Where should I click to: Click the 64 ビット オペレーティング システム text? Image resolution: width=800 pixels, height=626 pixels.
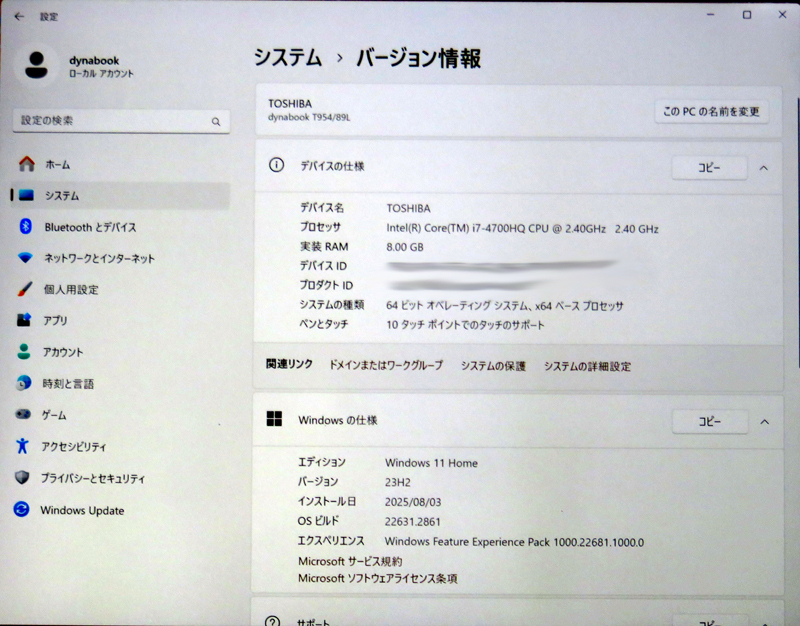[x=505, y=306]
